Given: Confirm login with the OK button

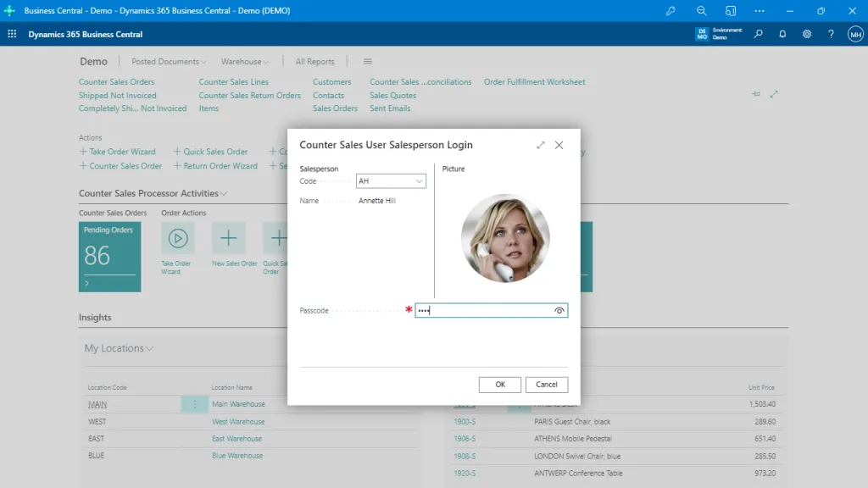Looking at the screenshot, I should coord(499,384).
